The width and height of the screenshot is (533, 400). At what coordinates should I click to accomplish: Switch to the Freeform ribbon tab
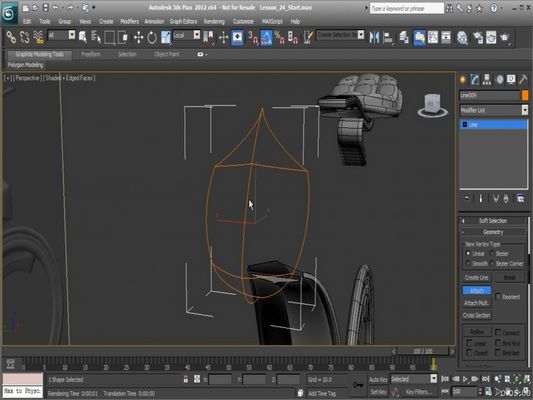coord(91,54)
